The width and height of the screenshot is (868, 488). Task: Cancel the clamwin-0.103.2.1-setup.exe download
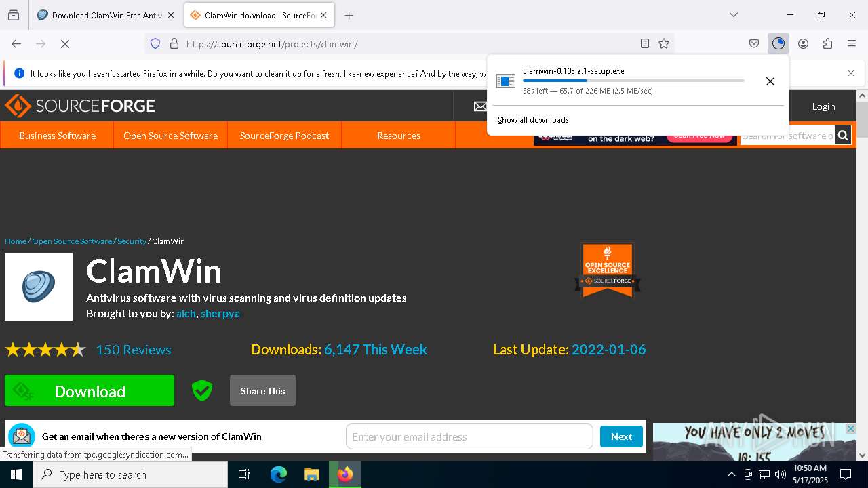coord(770,81)
